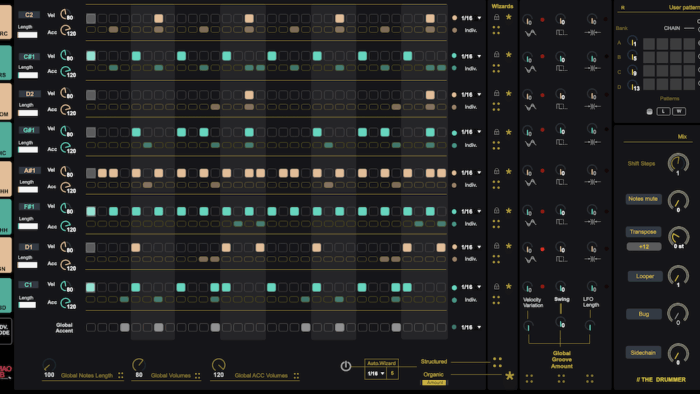This screenshot has width=700, height=394.
Task: Select the C1 note label
Action: [29, 285]
